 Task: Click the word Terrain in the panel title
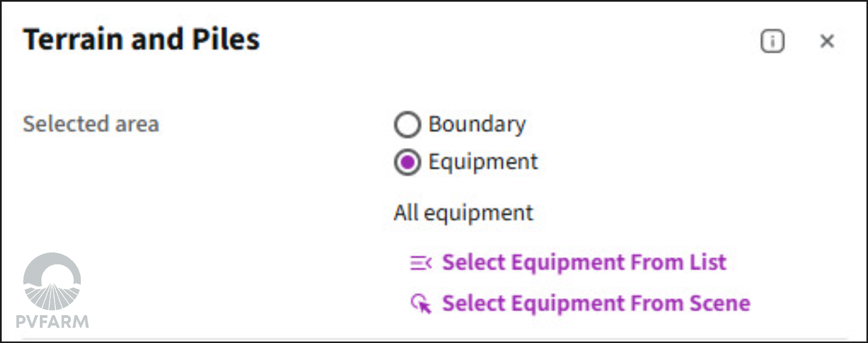[73, 40]
